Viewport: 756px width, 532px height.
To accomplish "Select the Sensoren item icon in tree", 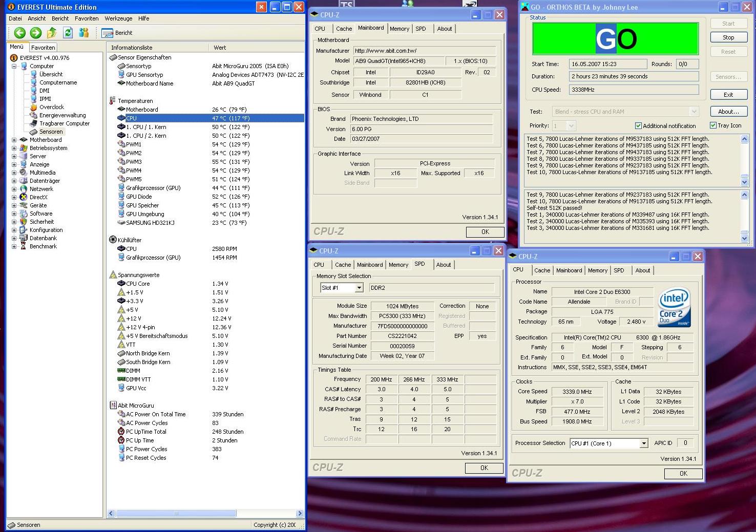I will pyautogui.click(x=34, y=132).
